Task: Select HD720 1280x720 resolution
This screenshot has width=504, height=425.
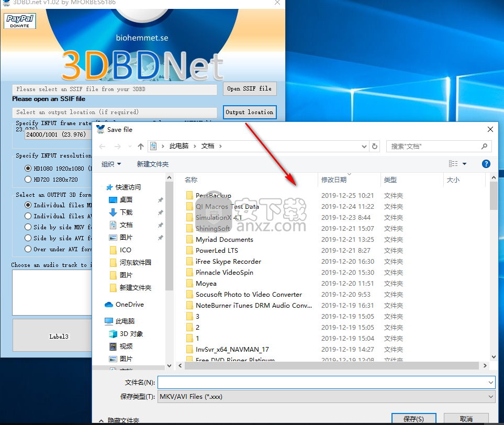Action: tap(28, 180)
